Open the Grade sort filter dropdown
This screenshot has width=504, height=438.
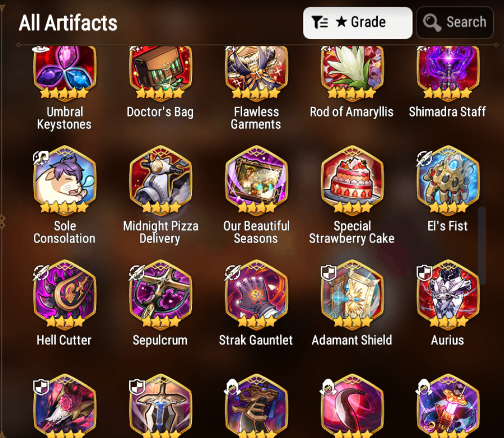(x=357, y=23)
